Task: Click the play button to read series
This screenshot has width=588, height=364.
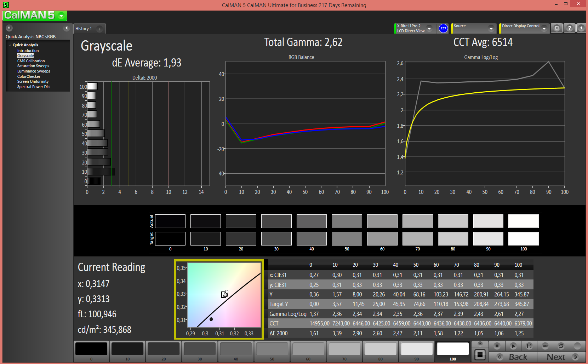Action: click(x=513, y=346)
